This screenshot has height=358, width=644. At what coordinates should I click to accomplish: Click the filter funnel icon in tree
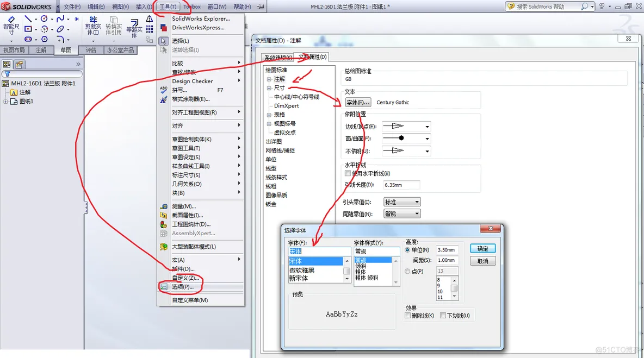tap(7, 74)
